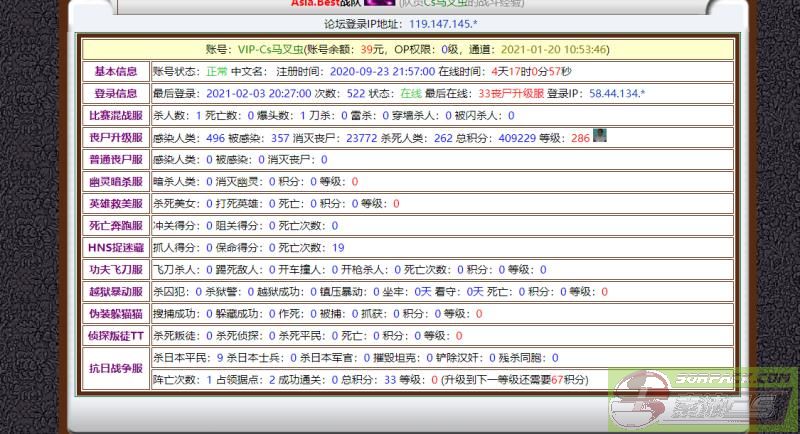This screenshot has width=800, height=434.
Task: Open the 抗日战争服 server entry
Action: [115, 368]
